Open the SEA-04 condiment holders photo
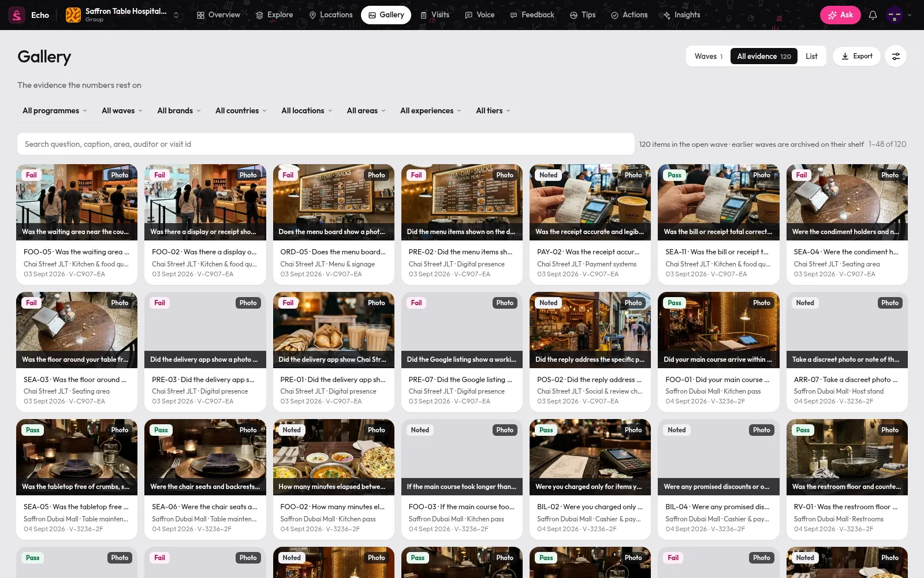924x578 pixels. pyautogui.click(x=847, y=202)
